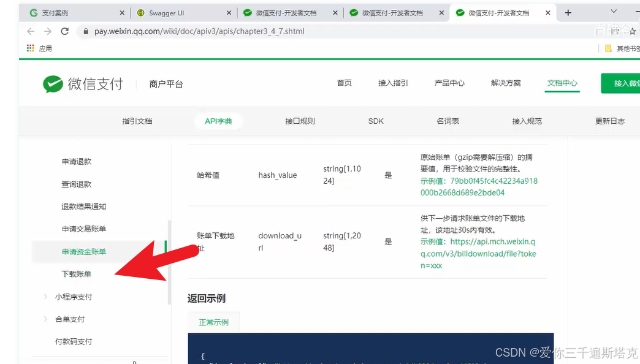Screen dimensions: 640x364
Task: Open a new browser tab with plus
Action: click(568, 13)
